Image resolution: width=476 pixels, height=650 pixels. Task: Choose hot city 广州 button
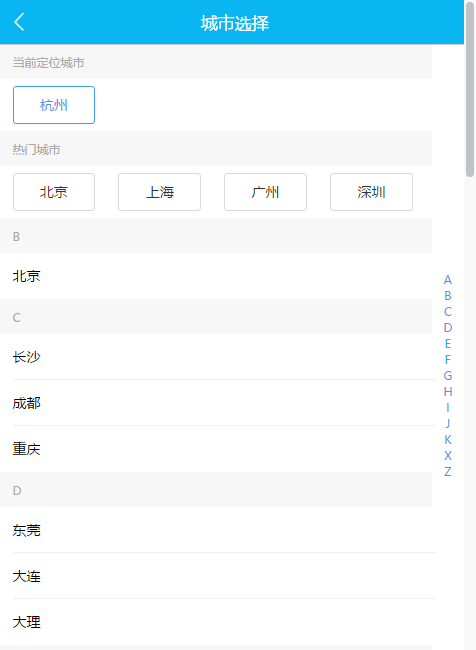click(x=265, y=192)
